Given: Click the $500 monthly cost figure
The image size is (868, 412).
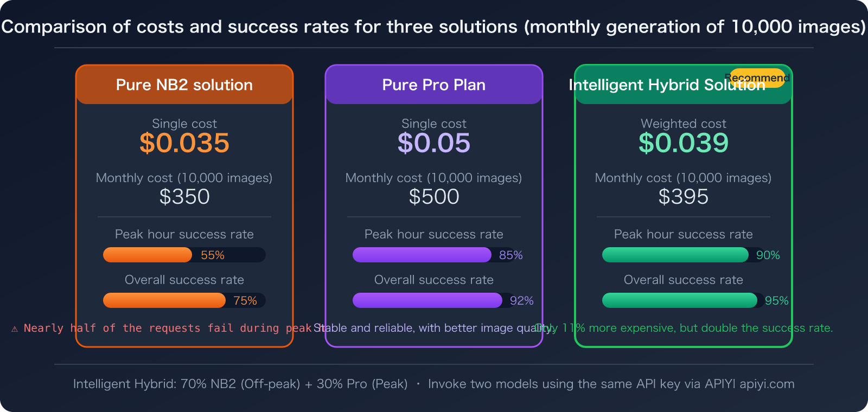Looking at the screenshot, I should (434, 197).
